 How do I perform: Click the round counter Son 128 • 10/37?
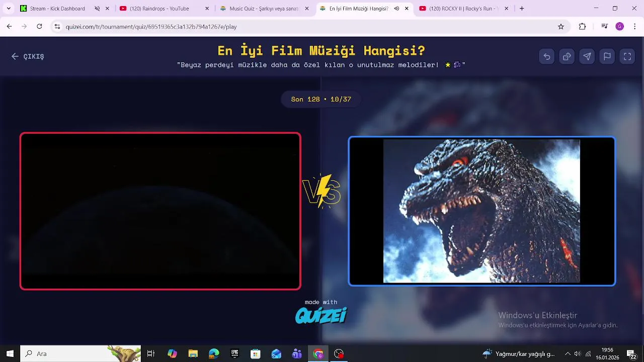pyautogui.click(x=321, y=99)
